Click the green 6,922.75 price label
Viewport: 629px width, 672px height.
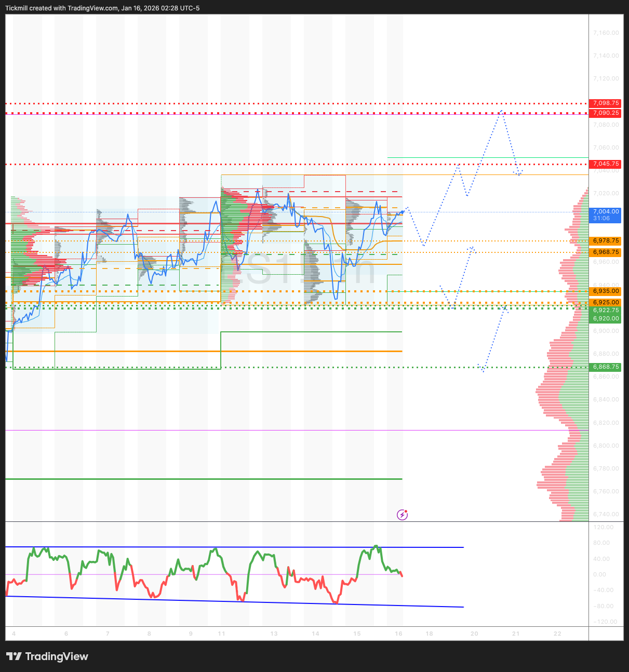pyautogui.click(x=606, y=310)
